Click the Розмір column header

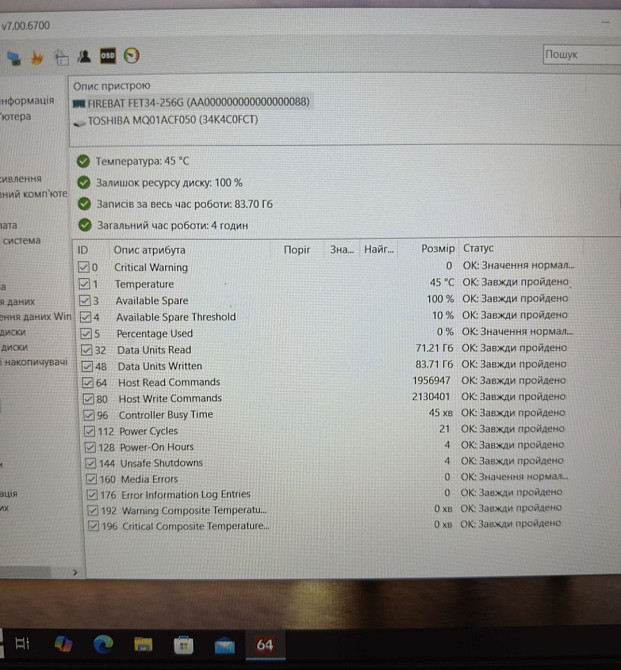tap(437, 249)
